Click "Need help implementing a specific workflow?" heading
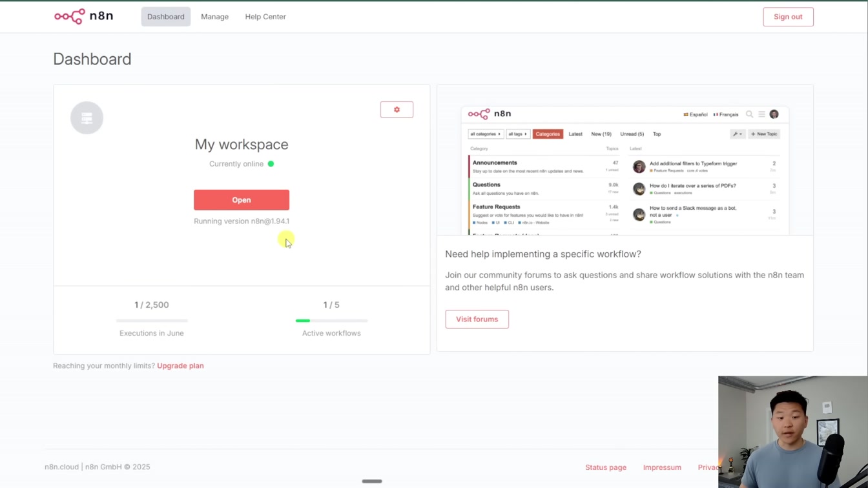This screenshot has width=868, height=488. tap(543, 254)
